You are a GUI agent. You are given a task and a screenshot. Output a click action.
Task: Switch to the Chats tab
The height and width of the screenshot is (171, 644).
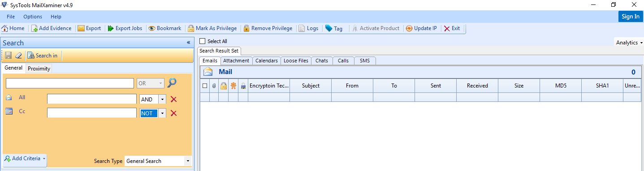(322, 61)
